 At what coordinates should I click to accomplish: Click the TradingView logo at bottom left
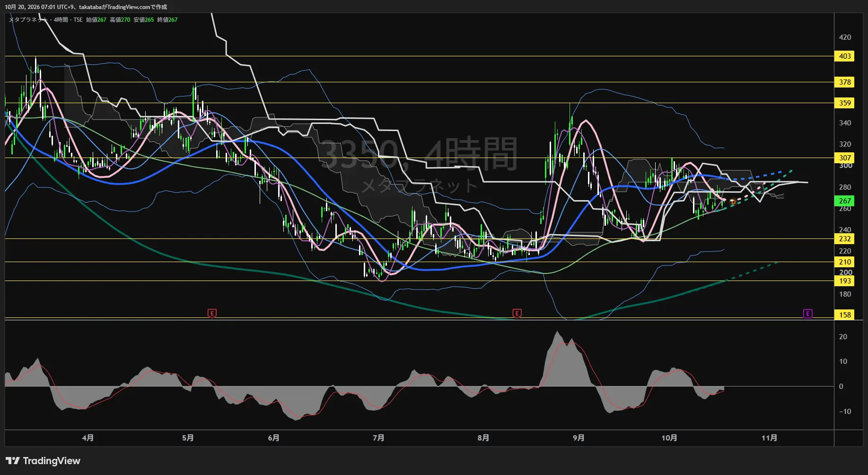click(43, 461)
